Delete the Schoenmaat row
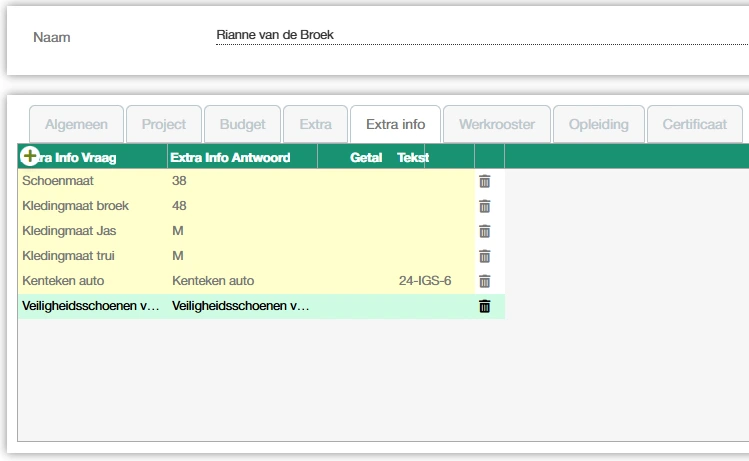Viewport: 749px width, 461px height. coord(485,181)
